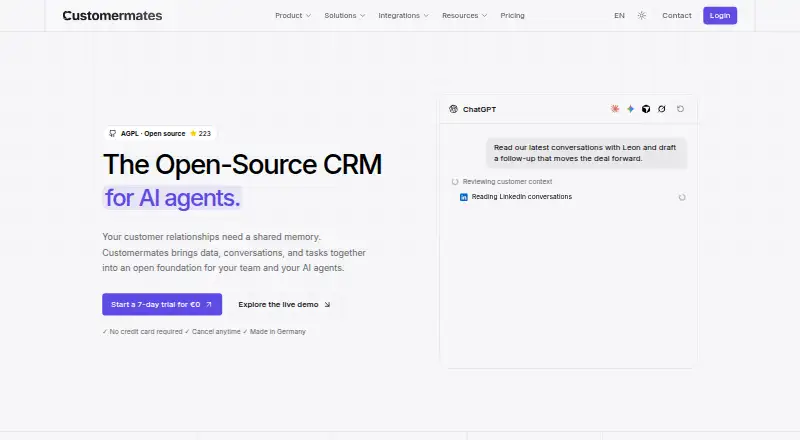
Task: Click the Login button
Action: click(x=720, y=16)
